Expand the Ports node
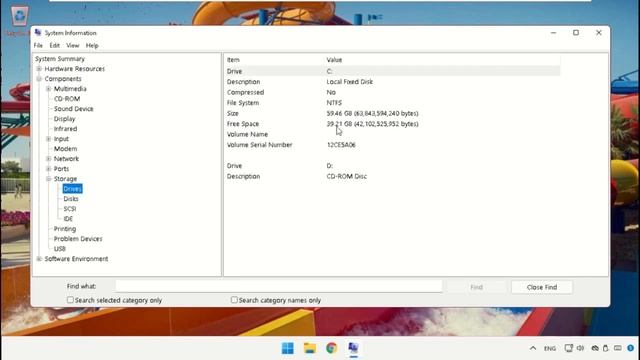This screenshot has height=360, width=640. click(49, 169)
